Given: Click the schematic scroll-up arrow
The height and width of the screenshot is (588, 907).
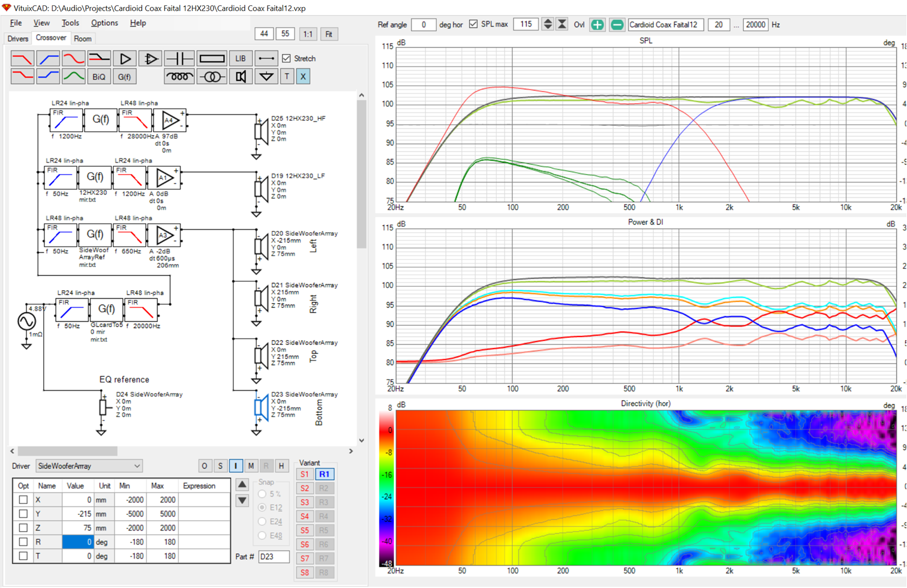Looking at the screenshot, I should pyautogui.click(x=361, y=95).
